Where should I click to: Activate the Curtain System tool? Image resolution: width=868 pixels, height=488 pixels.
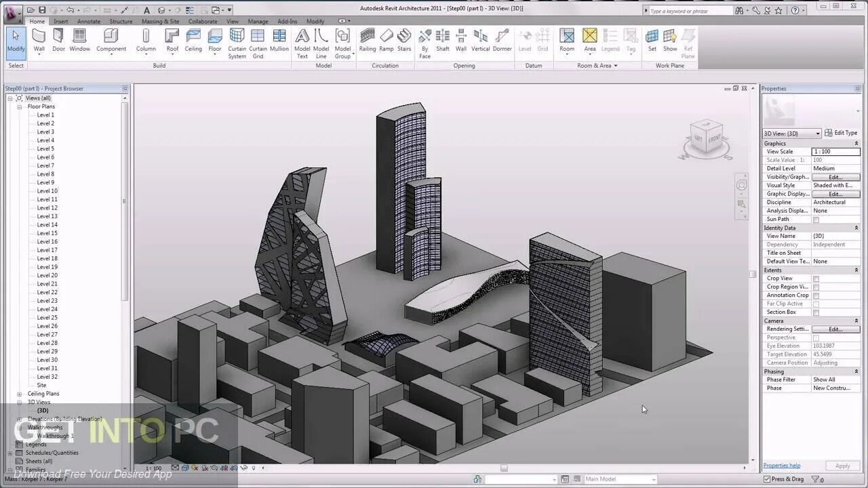coord(237,43)
